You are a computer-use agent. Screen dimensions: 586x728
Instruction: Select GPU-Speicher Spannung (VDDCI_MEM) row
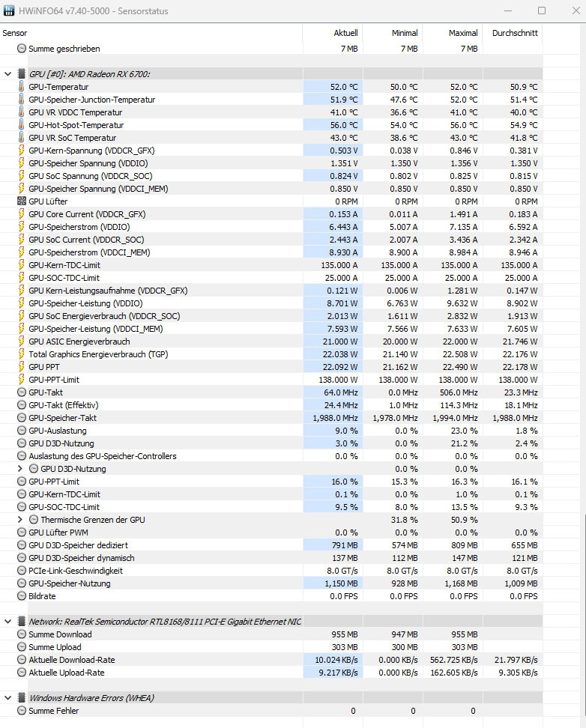pos(271,189)
